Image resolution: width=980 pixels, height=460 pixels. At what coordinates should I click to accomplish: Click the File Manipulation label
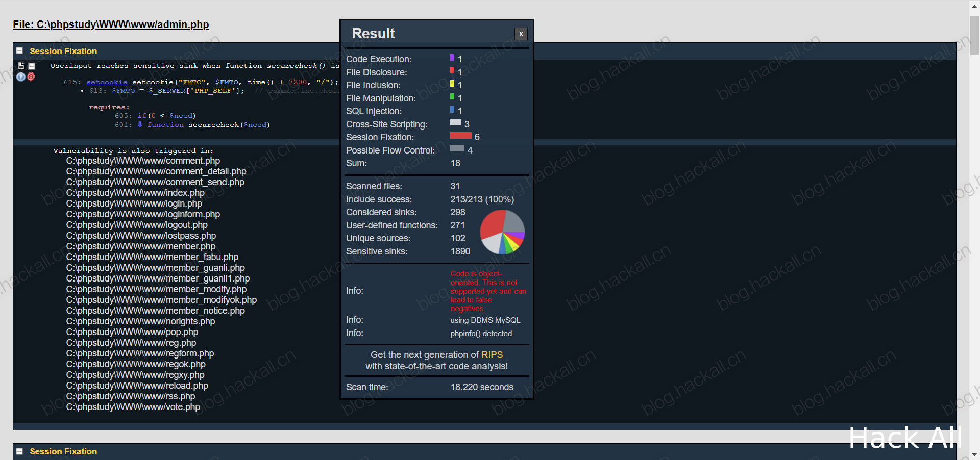click(x=381, y=98)
